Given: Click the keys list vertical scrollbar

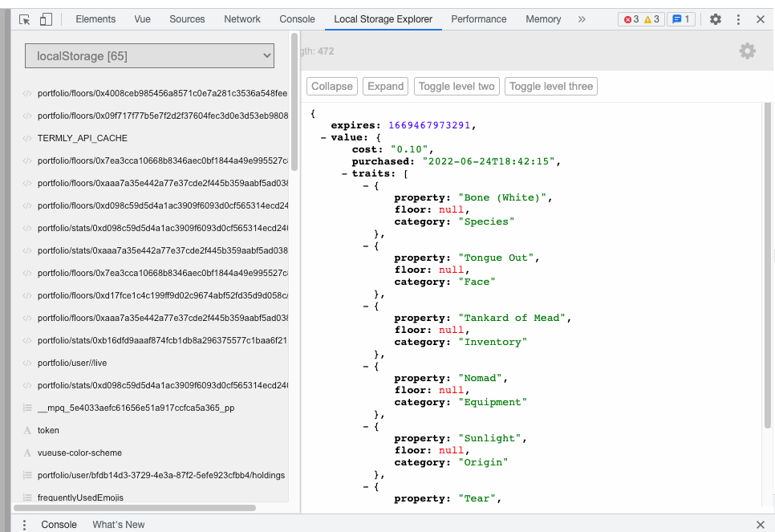Looking at the screenshot, I should [x=294, y=101].
